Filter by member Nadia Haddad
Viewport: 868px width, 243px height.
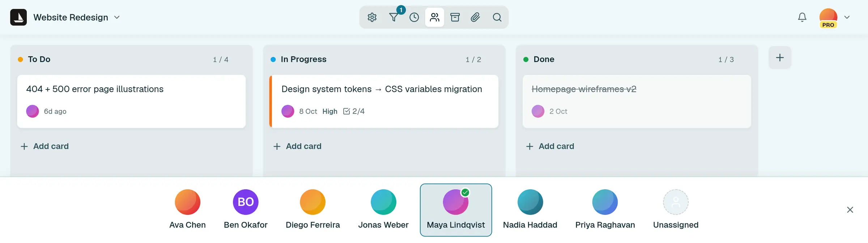(530, 210)
